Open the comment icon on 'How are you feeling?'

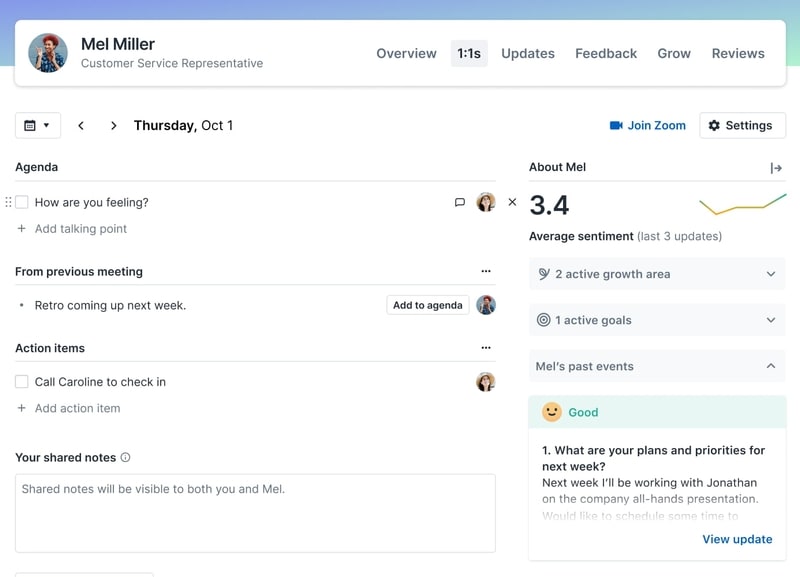pos(459,202)
